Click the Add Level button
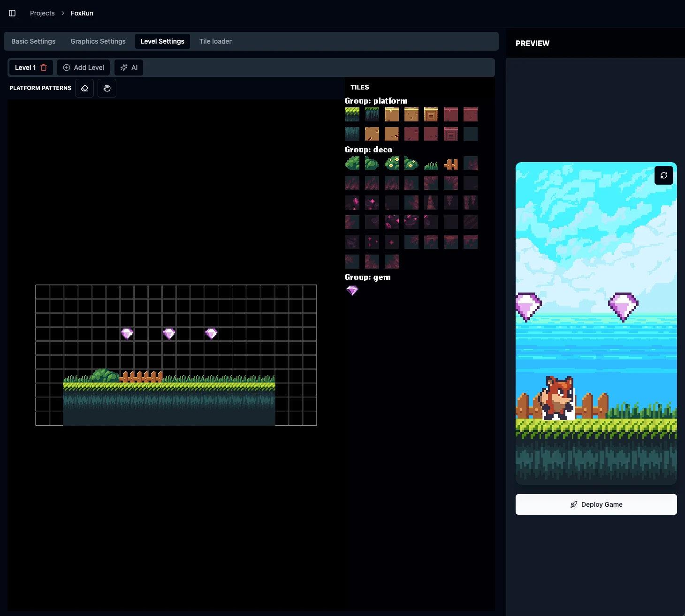 tap(84, 68)
